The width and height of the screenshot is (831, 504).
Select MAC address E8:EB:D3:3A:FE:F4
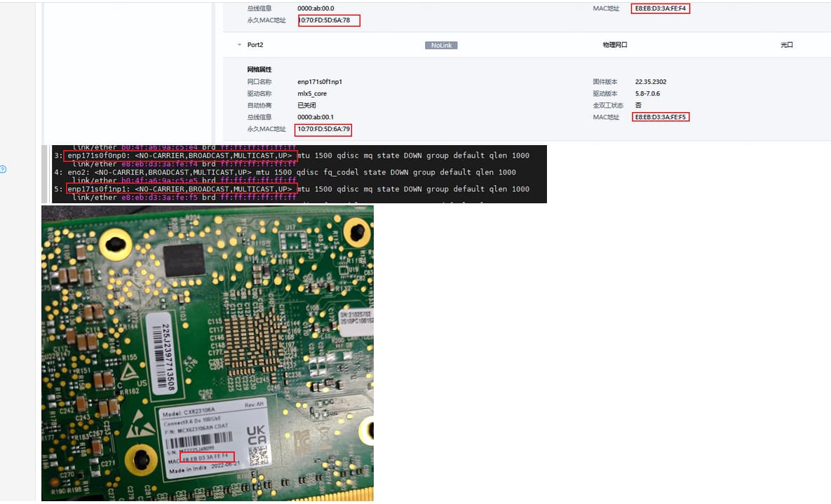661,8
